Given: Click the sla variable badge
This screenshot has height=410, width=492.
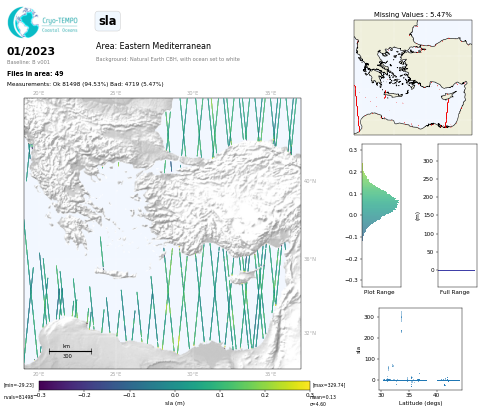Looking at the screenshot, I should [x=108, y=21].
